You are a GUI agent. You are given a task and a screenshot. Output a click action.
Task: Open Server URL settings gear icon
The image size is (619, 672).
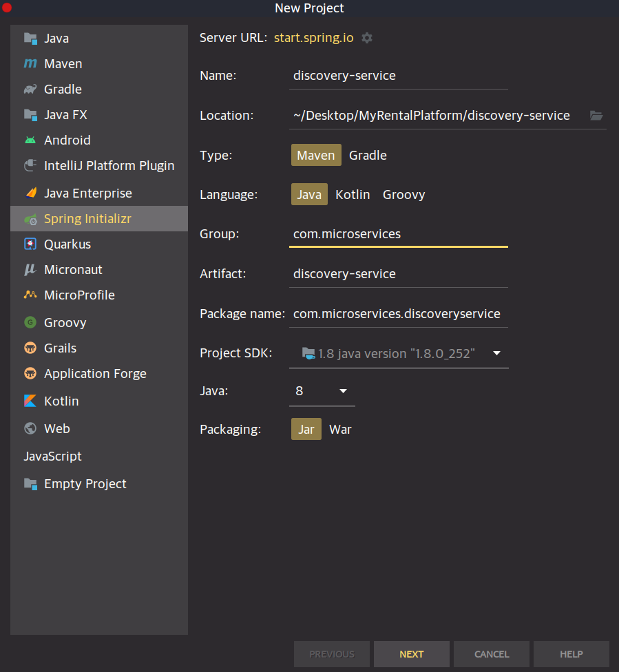[367, 38]
